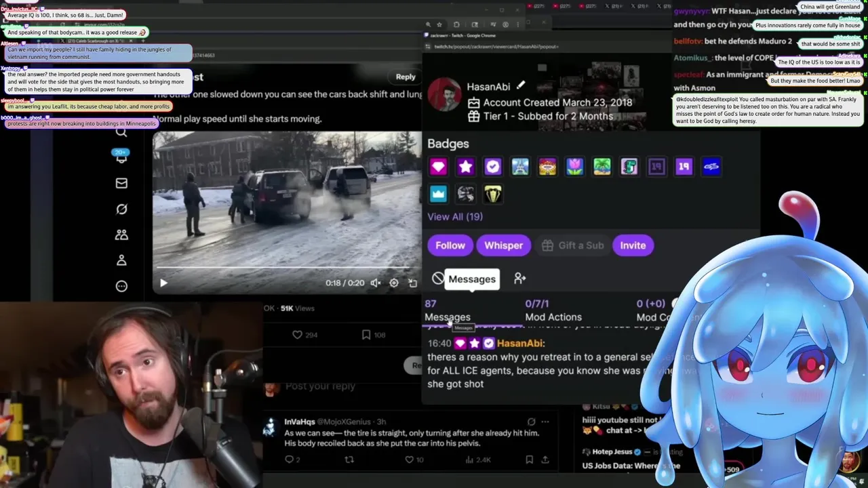Screen dimensions: 868x488
Task: Click the blue swirl logo badge
Action: [711, 167]
